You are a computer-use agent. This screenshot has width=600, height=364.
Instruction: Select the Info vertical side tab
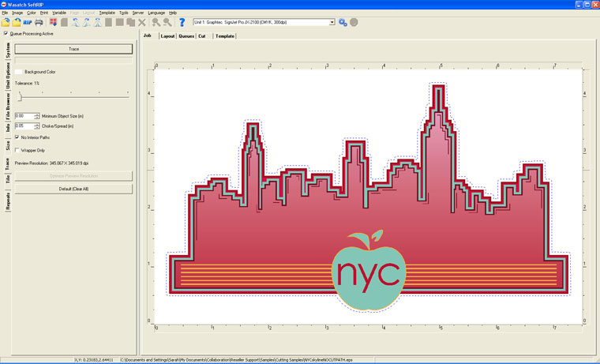pos(8,128)
